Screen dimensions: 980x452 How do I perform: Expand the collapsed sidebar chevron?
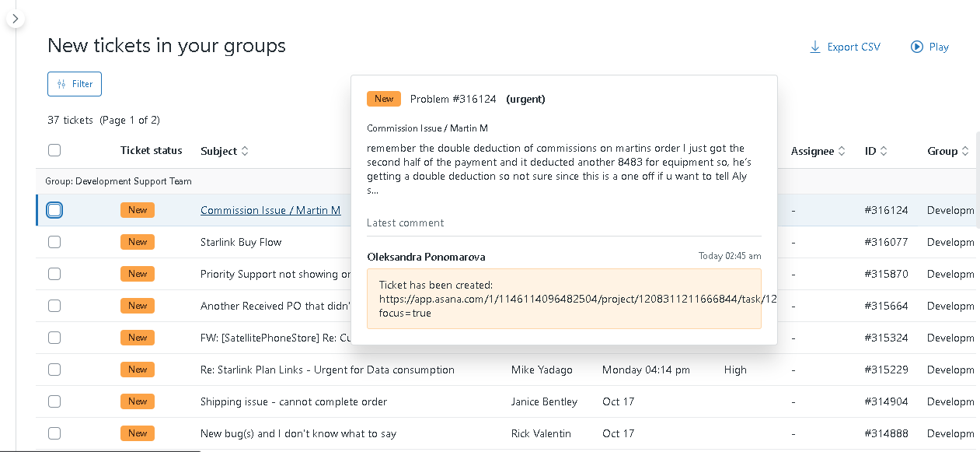[x=16, y=19]
